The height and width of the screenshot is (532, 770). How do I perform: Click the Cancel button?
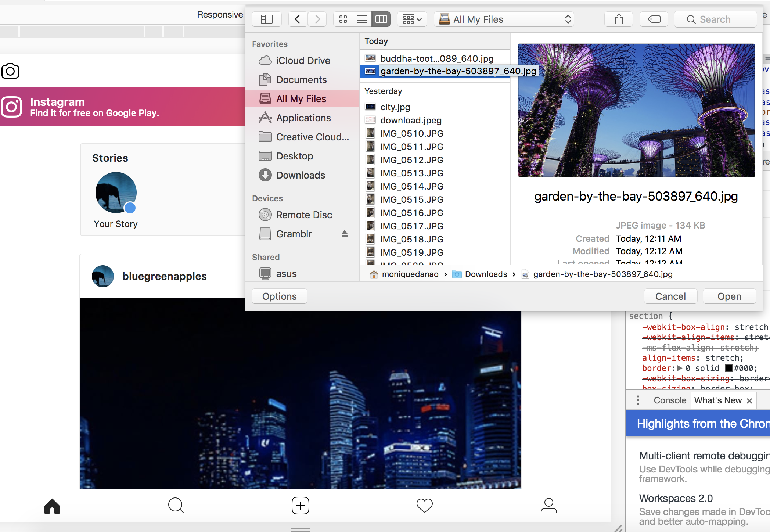point(670,296)
